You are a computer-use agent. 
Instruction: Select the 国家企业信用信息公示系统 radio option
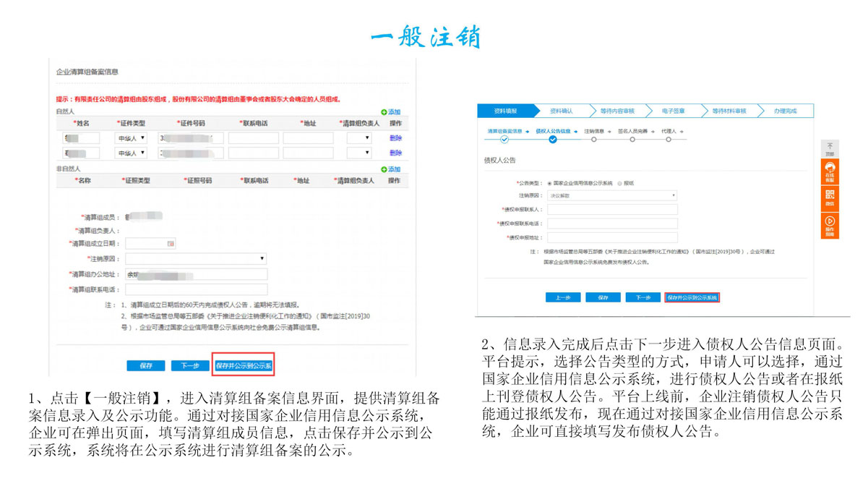(550, 184)
